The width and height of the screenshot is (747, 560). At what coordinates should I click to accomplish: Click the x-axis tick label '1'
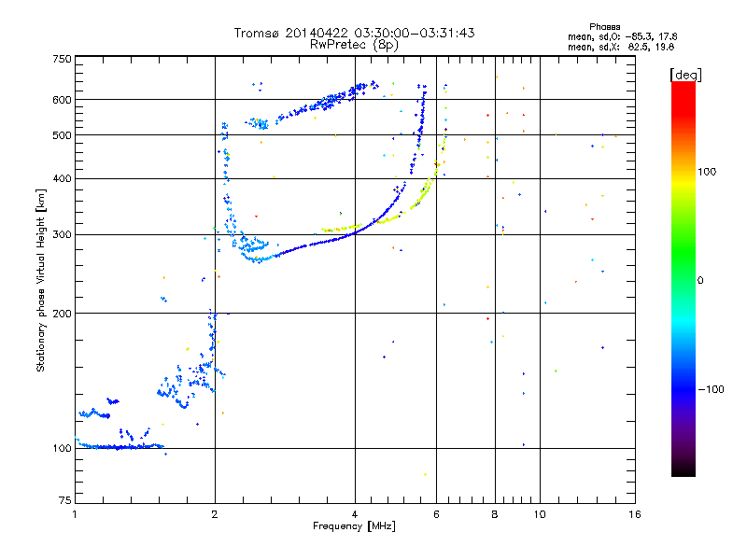(76, 514)
